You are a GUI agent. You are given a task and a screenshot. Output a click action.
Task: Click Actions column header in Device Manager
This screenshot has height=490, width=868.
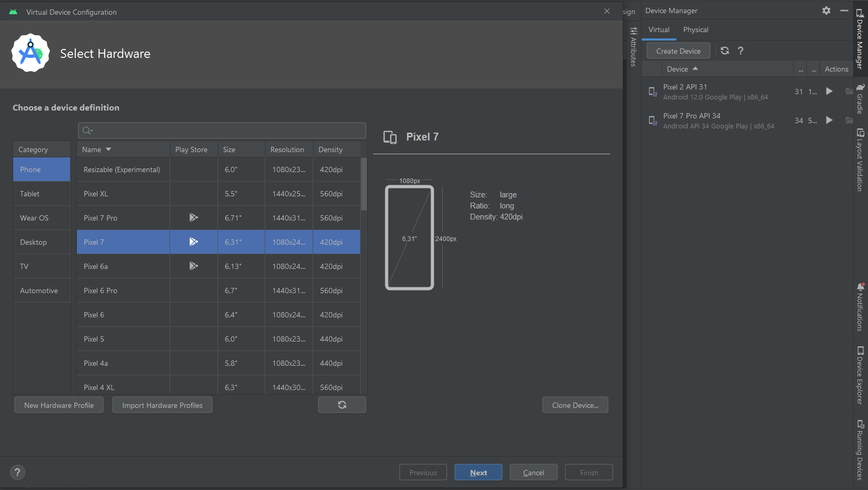836,69
